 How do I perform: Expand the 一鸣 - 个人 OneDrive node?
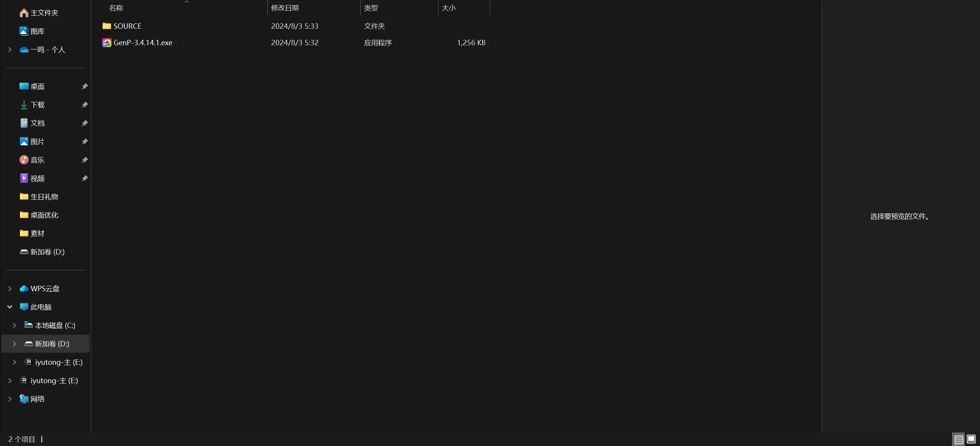(x=10, y=50)
